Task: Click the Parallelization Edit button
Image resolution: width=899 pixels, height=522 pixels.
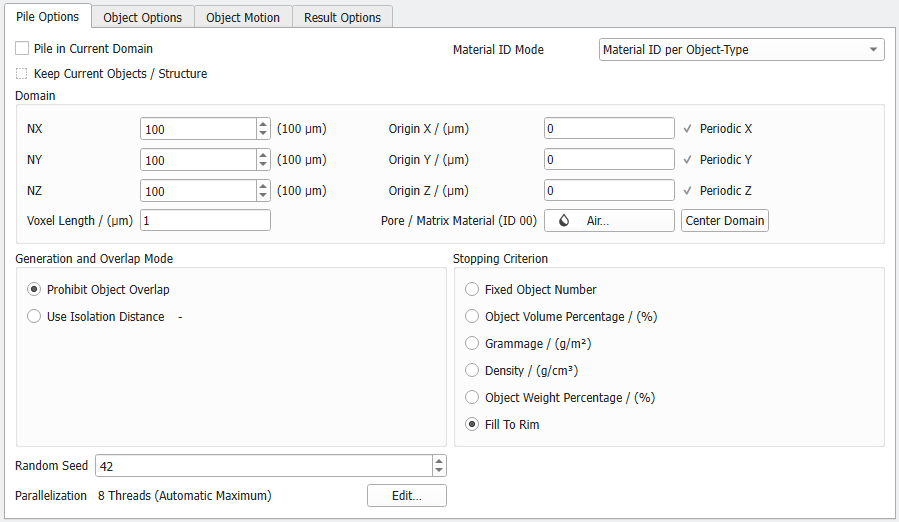Action: [406, 496]
